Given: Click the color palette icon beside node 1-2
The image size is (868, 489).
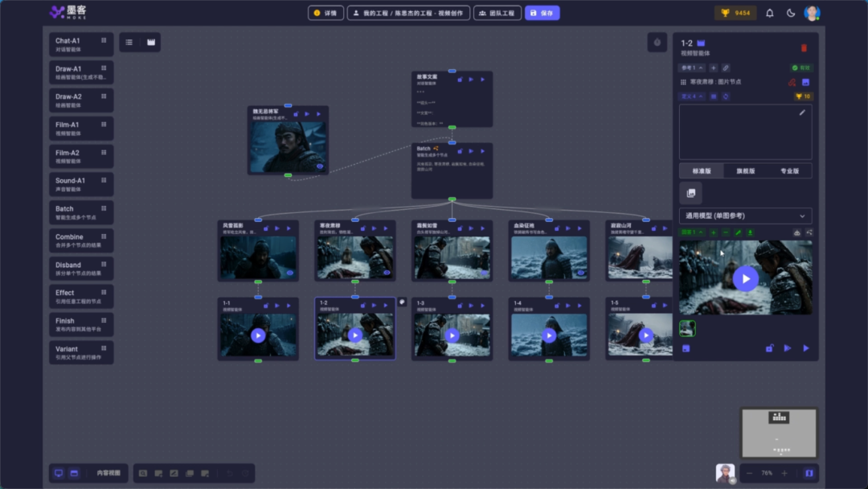Looking at the screenshot, I should pyautogui.click(x=403, y=302).
